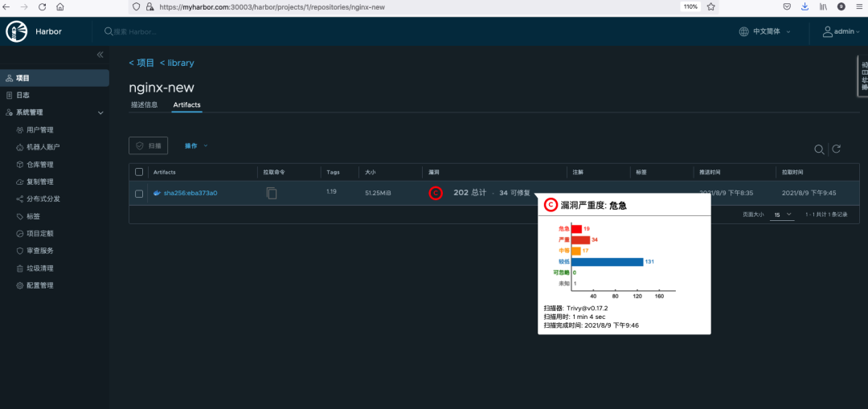Go back via the < library link
868x409 pixels.
(x=177, y=63)
